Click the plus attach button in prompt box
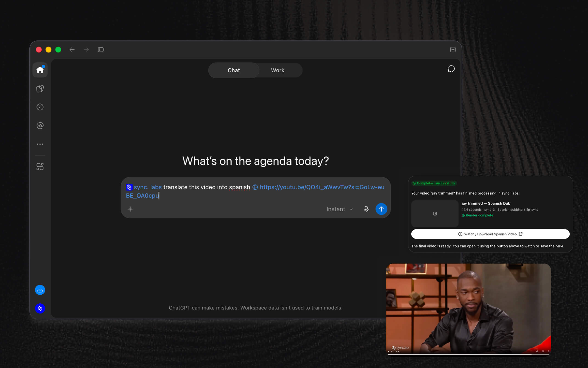Viewport: 588px width, 368px height. coord(130,209)
